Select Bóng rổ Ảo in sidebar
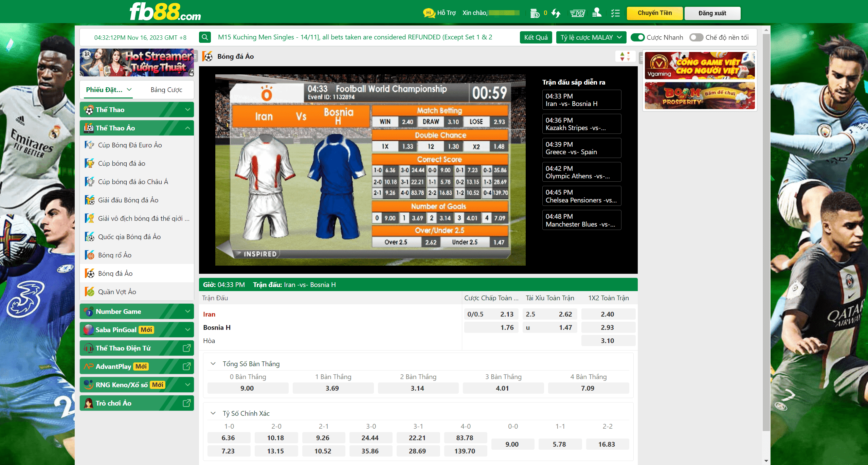 coord(115,255)
